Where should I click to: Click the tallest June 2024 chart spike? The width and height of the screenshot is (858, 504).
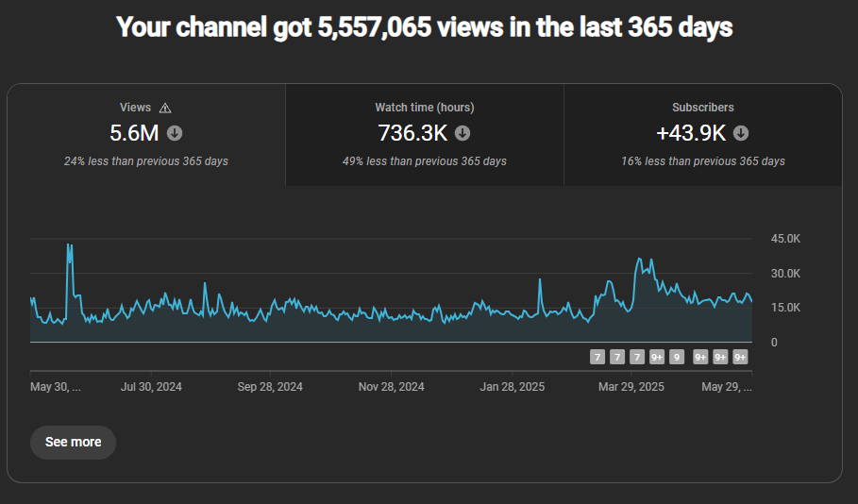tap(69, 245)
